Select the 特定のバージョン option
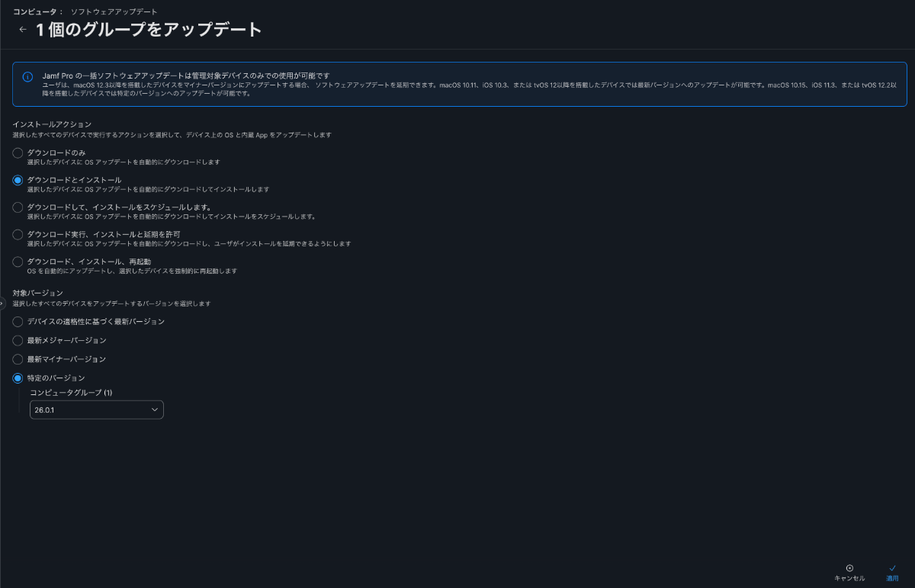The height and width of the screenshot is (588, 915). [18, 378]
